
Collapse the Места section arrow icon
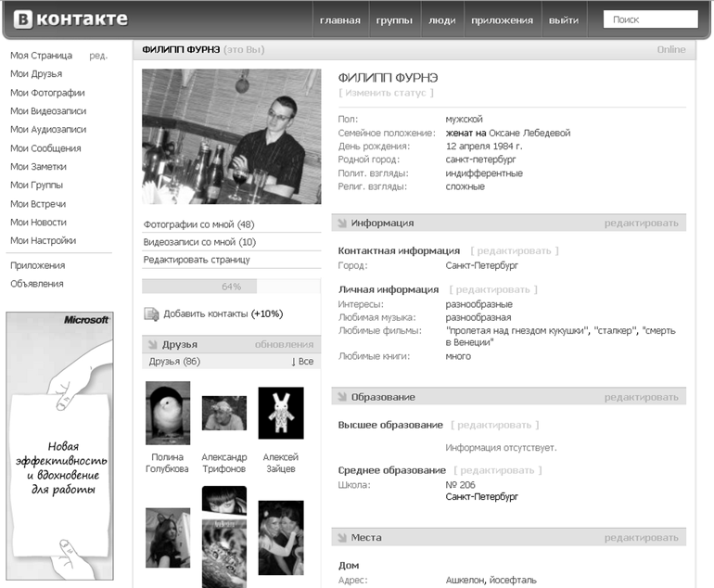pos(341,538)
